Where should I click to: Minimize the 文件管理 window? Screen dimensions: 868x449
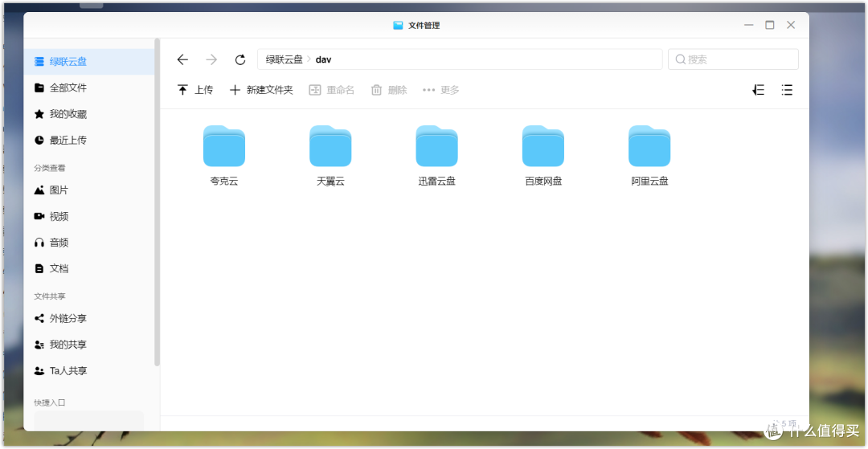point(749,26)
